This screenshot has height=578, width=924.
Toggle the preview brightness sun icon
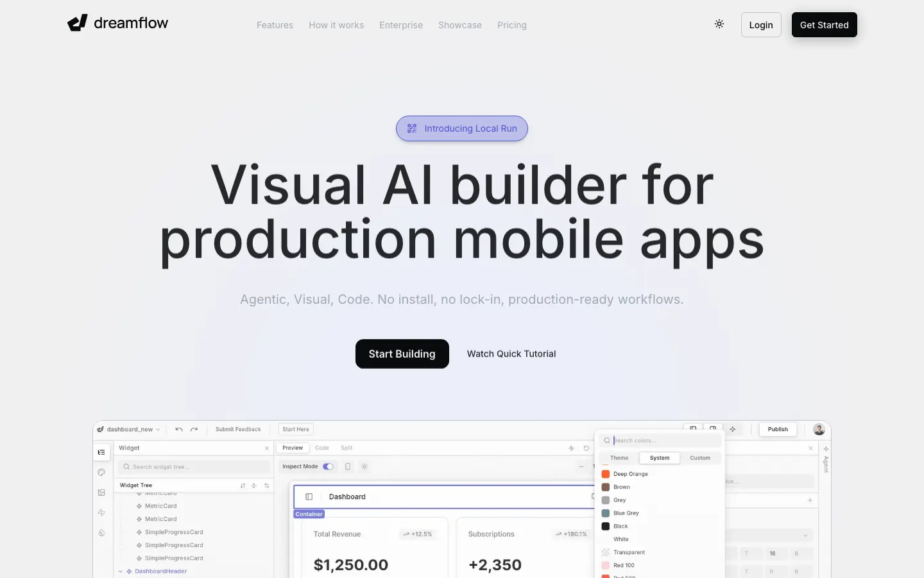pos(364,467)
